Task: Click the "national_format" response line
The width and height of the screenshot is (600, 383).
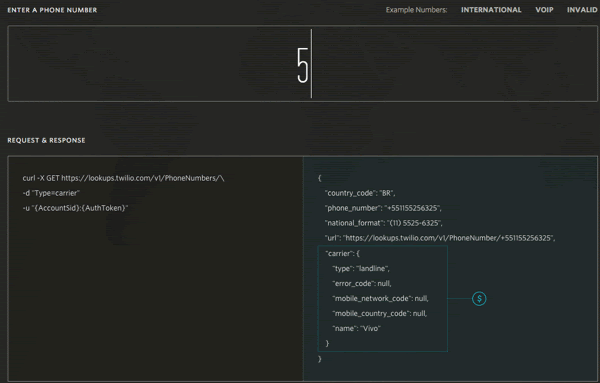Action: pos(383,223)
